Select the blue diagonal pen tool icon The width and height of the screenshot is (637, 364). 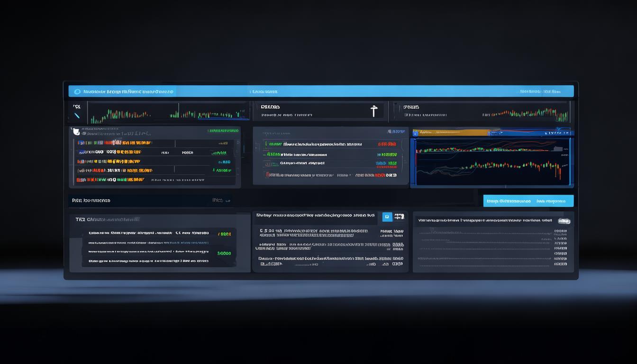pyautogui.click(x=77, y=115)
